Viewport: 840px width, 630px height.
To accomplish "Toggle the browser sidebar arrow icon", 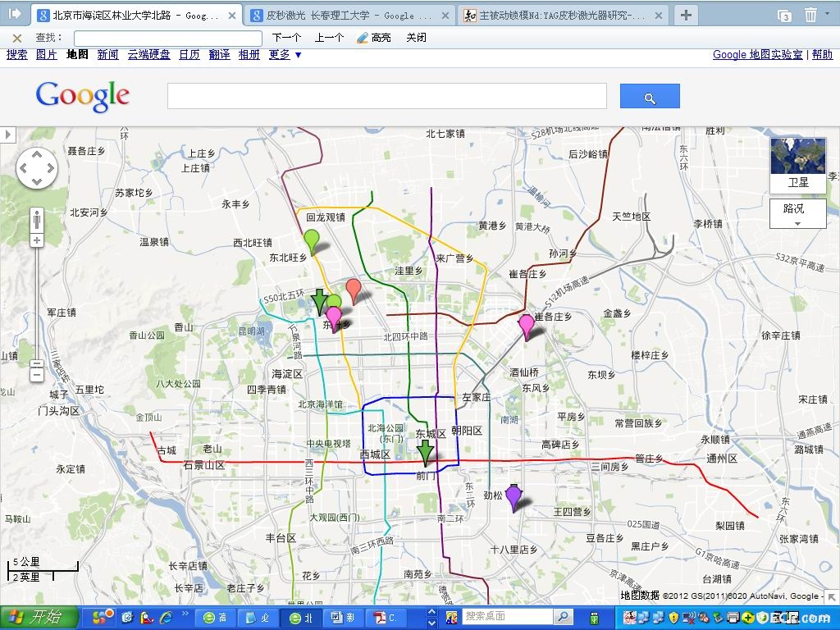I will point(15,13).
